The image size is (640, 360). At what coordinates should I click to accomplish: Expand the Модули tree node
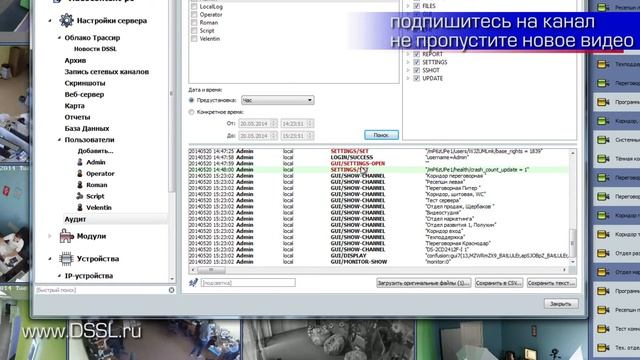(50, 236)
